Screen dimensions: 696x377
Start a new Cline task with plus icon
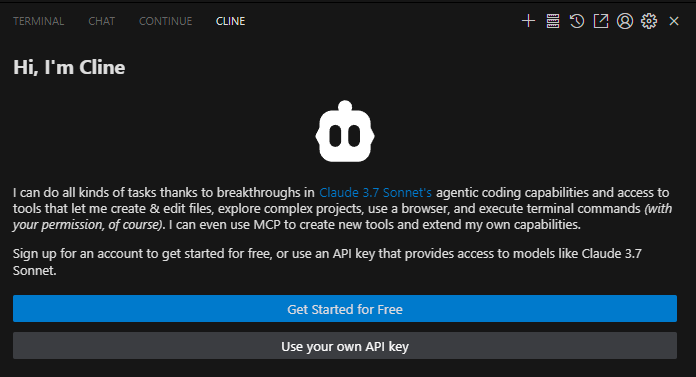(x=528, y=21)
